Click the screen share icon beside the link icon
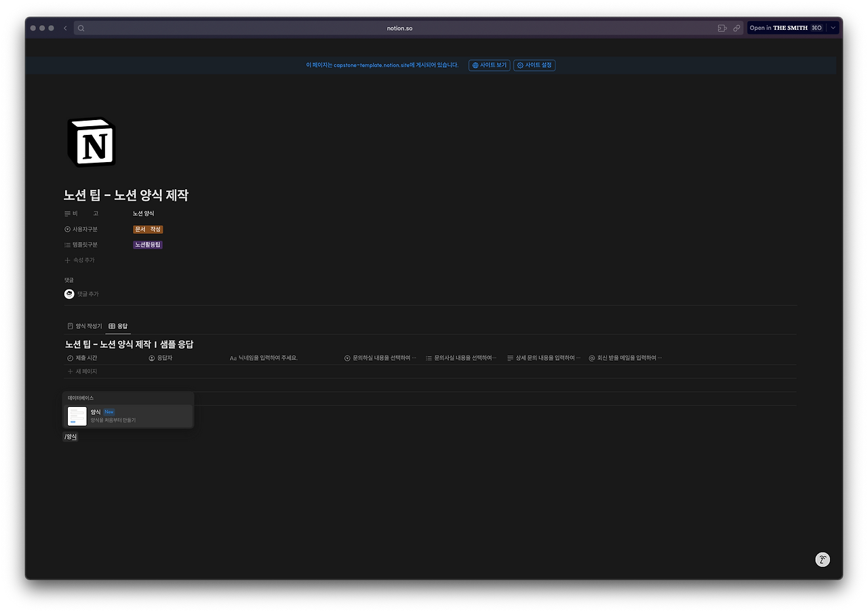The image size is (868, 613). click(x=722, y=28)
